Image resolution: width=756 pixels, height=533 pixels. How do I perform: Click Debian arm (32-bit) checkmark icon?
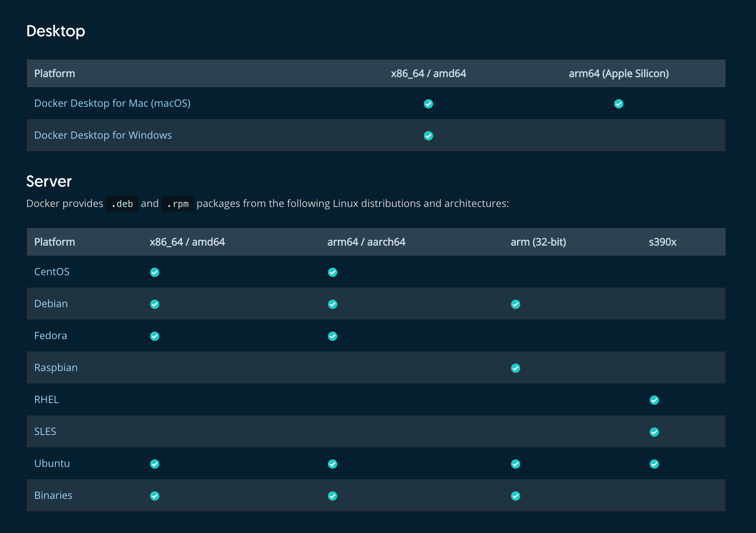pos(516,304)
